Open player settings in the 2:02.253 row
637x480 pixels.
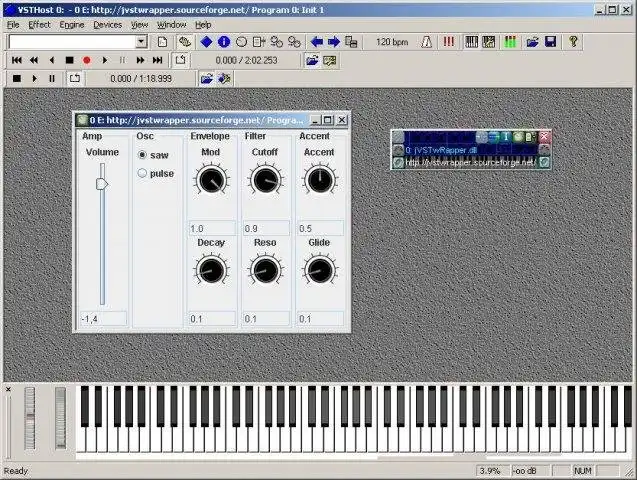tap(329, 61)
